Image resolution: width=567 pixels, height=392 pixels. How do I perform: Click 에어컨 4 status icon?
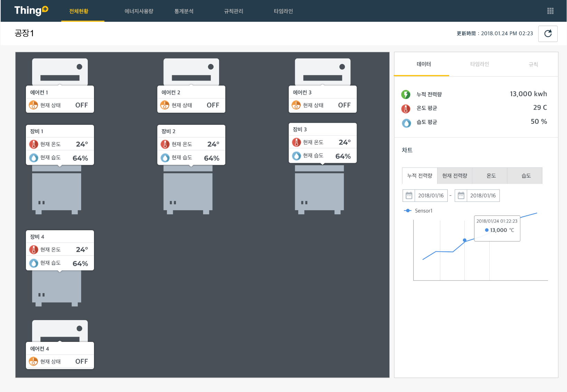(33, 361)
